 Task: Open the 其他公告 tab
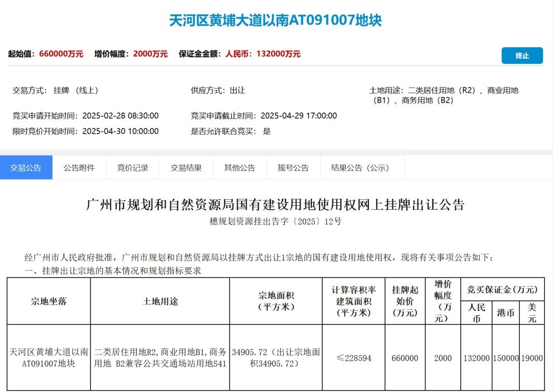pyautogui.click(x=240, y=168)
